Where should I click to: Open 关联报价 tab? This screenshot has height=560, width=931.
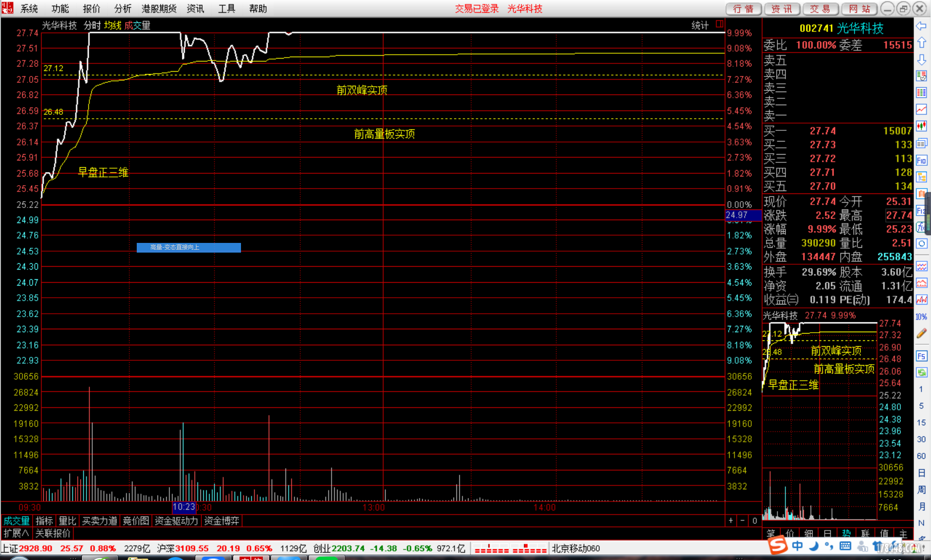point(53,533)
